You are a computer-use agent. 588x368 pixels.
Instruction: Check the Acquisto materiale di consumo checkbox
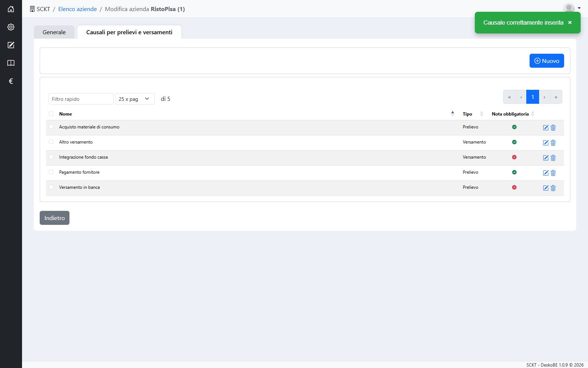tap(51, 127)
